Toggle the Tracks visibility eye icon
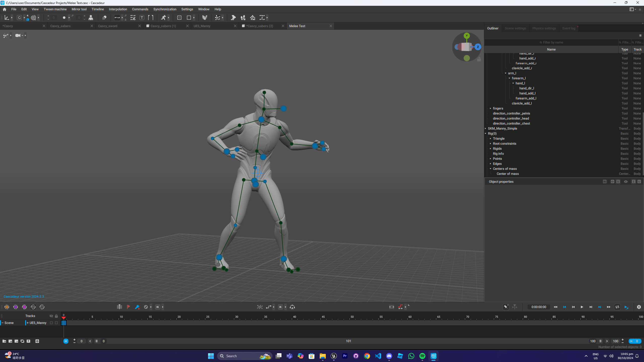Screen dimensions: 644x362 tap(51, 316)
